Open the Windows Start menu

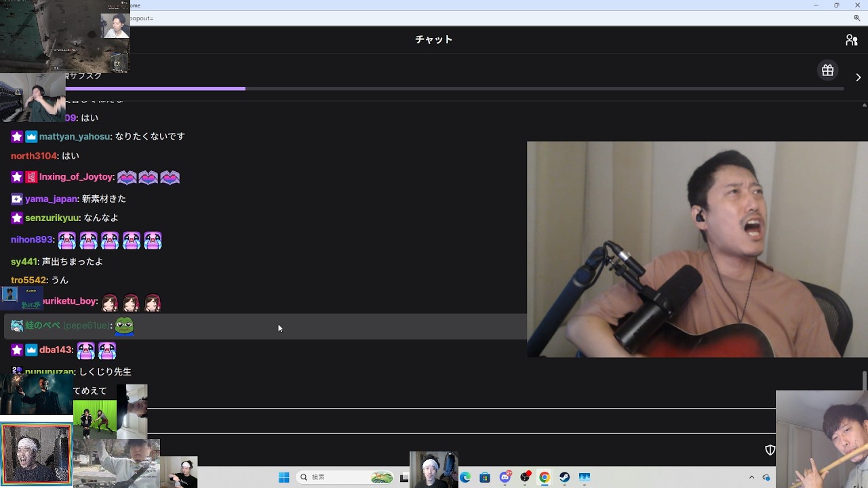tap(284, 477)
